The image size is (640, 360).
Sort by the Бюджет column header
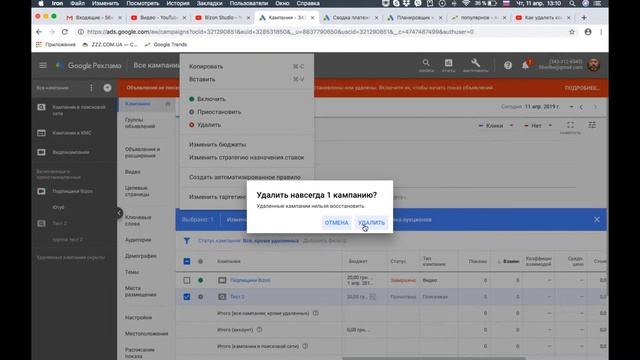coord(358,261)
